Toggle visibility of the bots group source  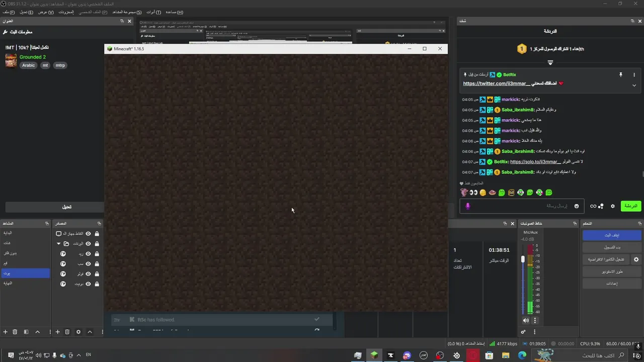(88, 244)
